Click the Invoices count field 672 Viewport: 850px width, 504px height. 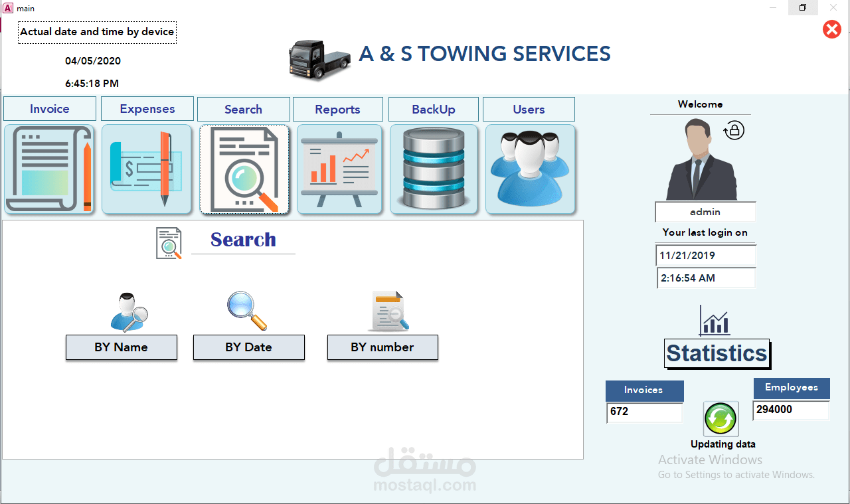[644, 412]
